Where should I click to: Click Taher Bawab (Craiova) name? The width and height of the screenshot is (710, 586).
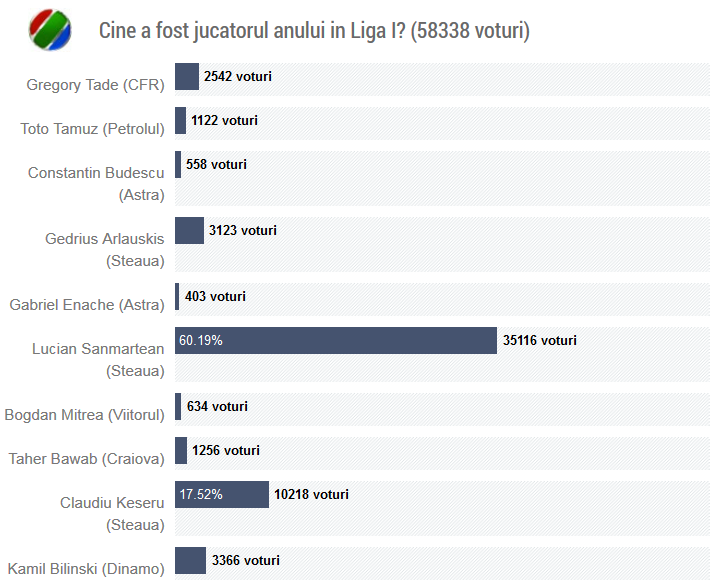(x=86, y=459)
